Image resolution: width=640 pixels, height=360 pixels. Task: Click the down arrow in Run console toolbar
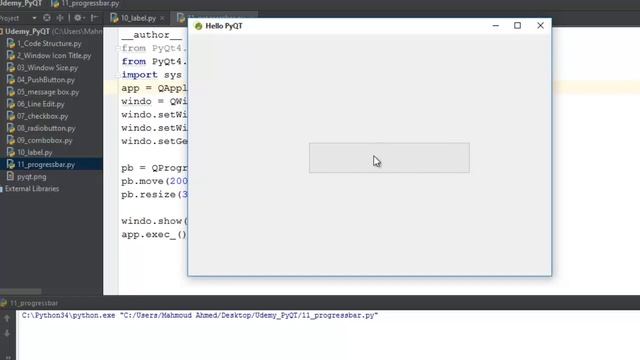tap(7, 333)
